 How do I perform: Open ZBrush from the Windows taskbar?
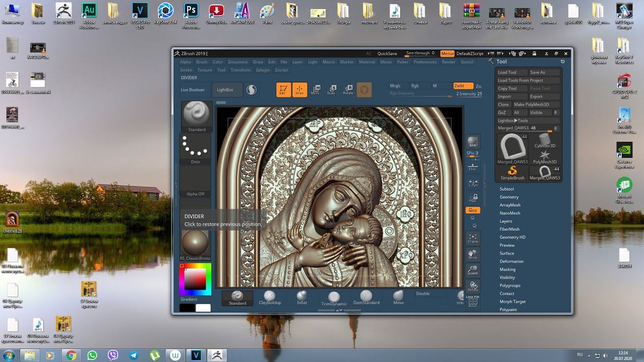pyautogui.click(x=217, y=355)
